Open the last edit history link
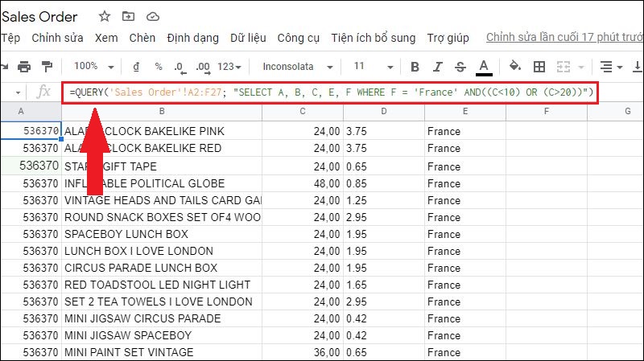The image size is (644, 361). click(x=565, y=37)
